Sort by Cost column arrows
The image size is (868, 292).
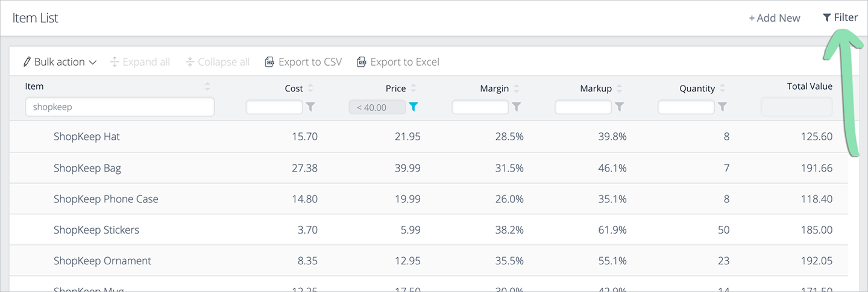(310, 89)
